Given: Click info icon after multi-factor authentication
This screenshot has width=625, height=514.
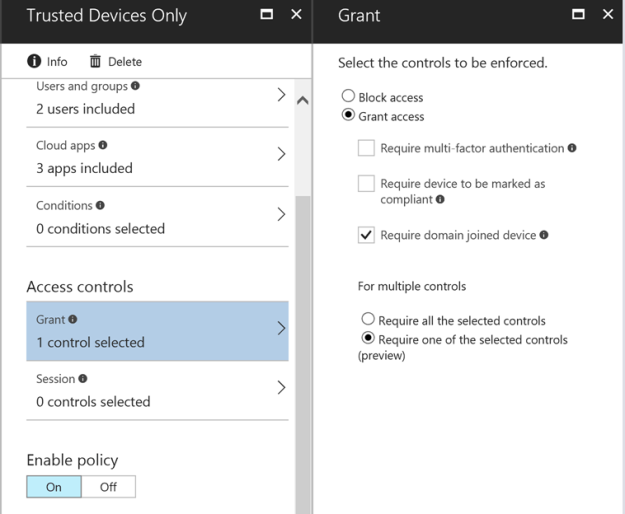Looking at the screenshot, I should [x=572, y=148].
